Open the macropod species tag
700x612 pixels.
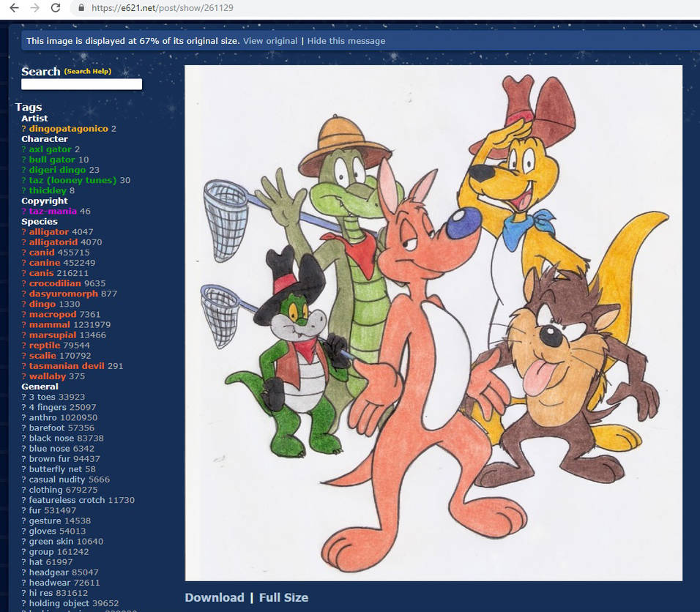tap(53, 314)
